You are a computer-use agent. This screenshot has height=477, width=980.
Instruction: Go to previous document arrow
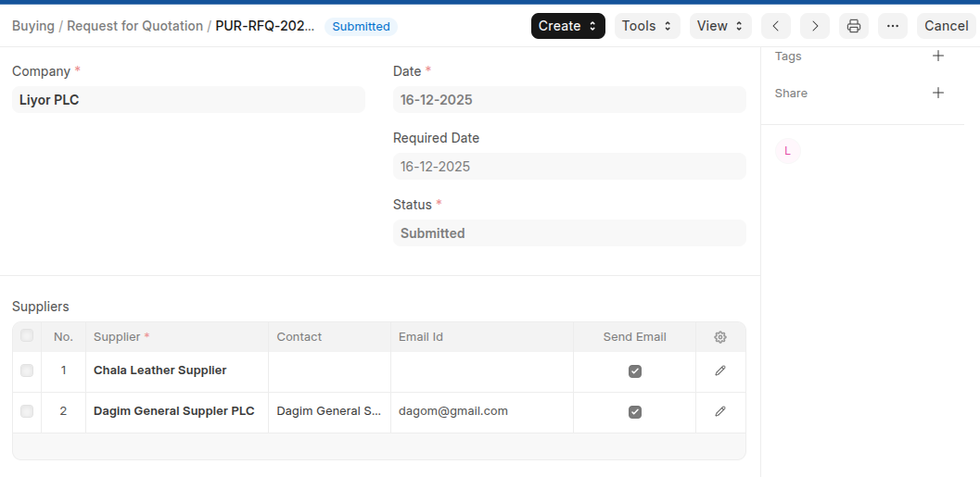coord(776,26)
